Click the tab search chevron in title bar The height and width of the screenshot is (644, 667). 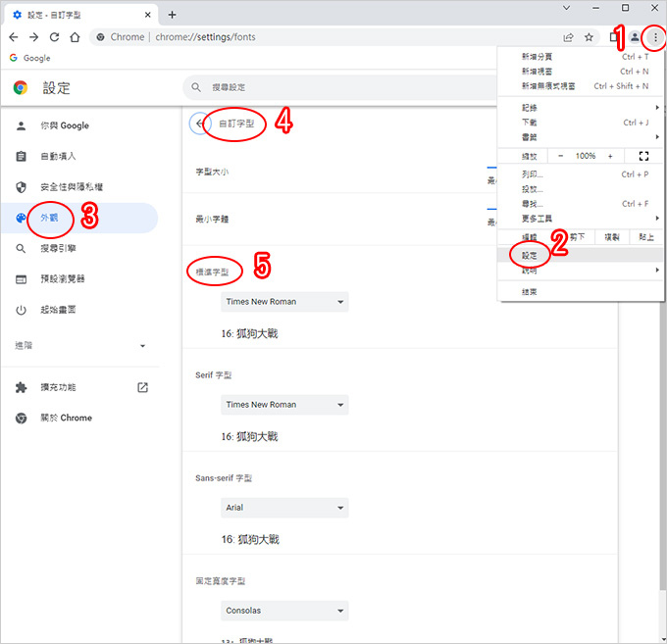567,8
